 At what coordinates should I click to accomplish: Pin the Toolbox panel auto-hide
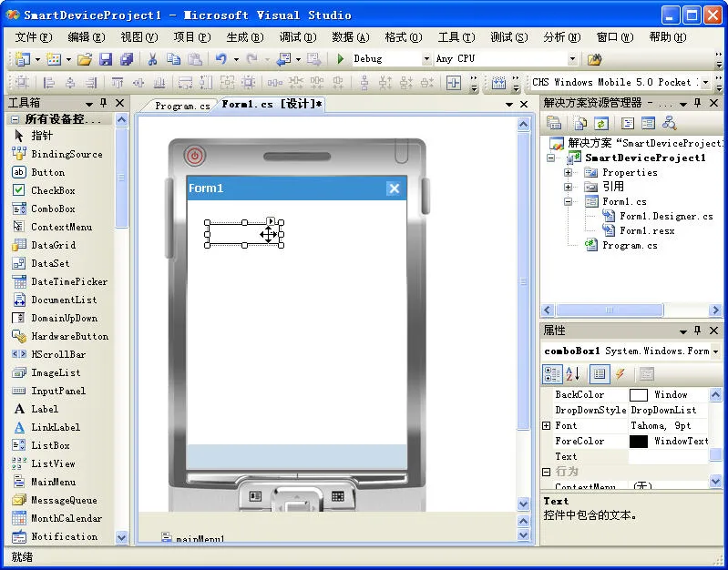[104, 103]
